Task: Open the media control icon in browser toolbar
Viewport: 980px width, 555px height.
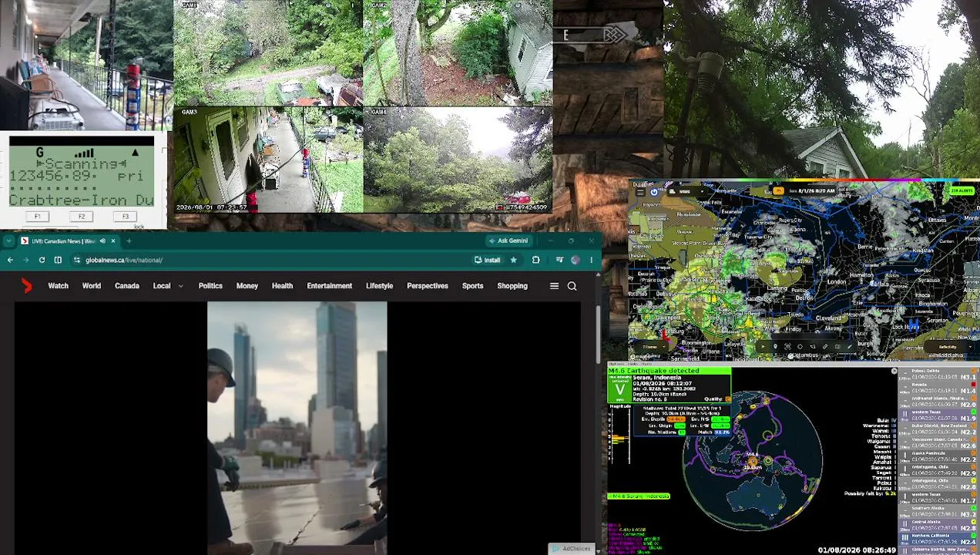Action: (x=559, y=260)
